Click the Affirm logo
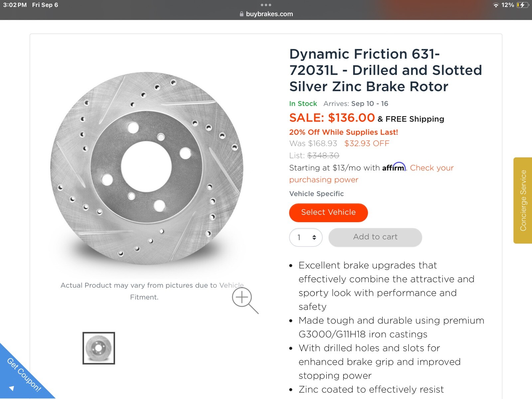Image resolution: width=532 pixels, height=399 pixels. [394, 167]
